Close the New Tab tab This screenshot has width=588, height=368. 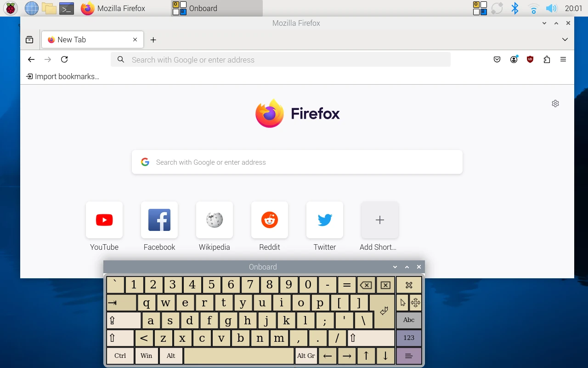[135, 40]
